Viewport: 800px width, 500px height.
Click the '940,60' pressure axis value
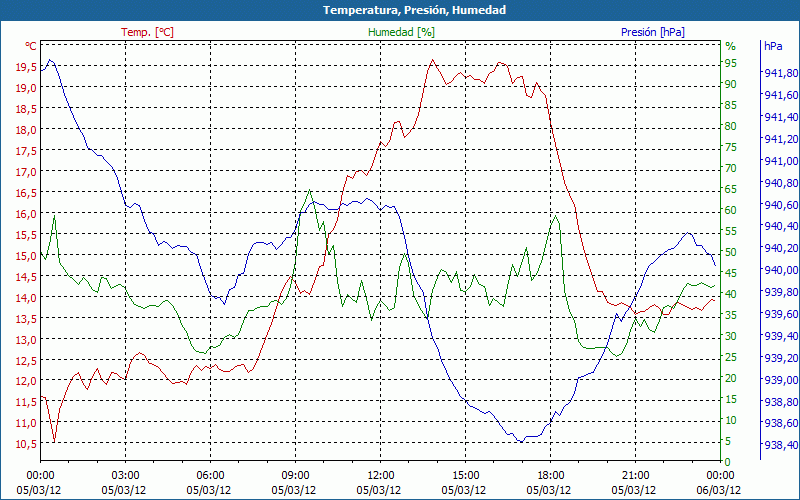click(x=781, y=205)
